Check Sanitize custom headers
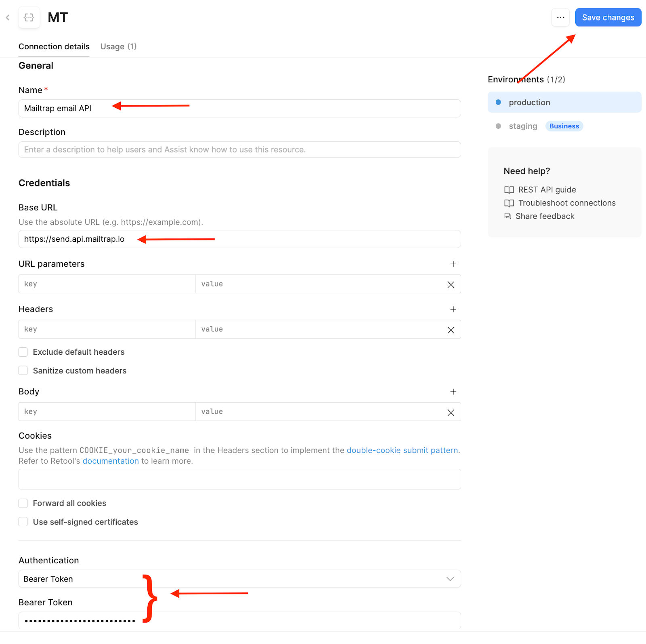The width and height of the screenshot is (646, 644). [23, 370]
